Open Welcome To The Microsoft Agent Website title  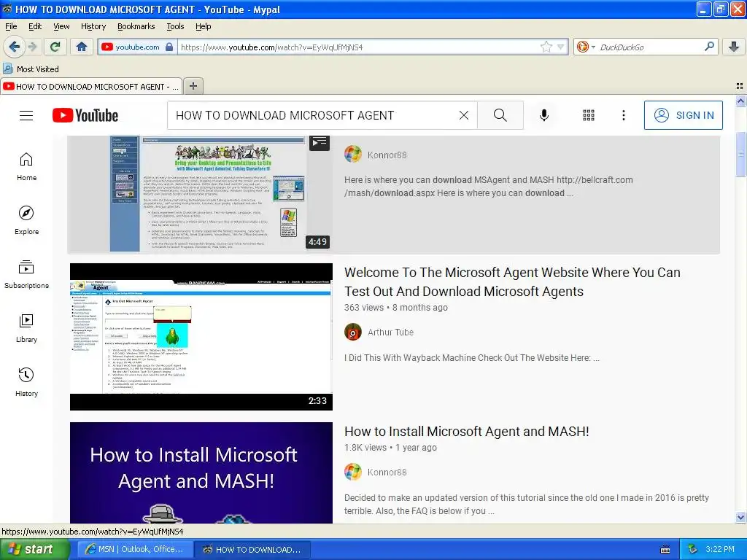click(512, 281)
